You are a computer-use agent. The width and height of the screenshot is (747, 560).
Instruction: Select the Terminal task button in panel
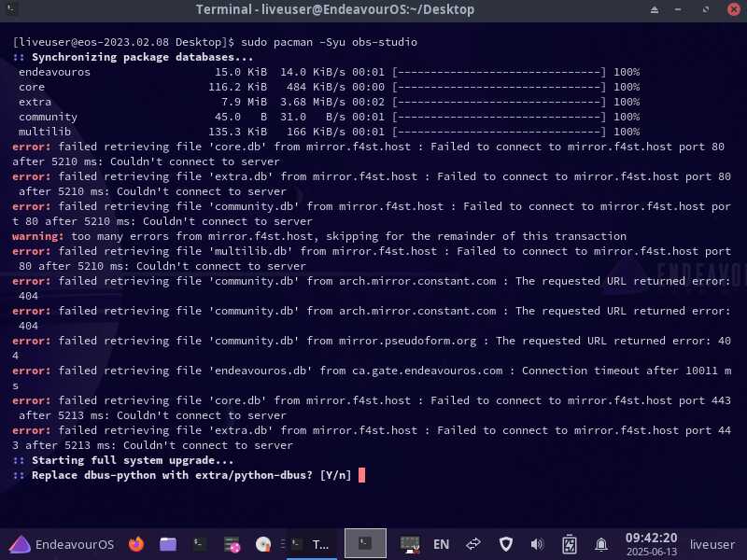click(310, 544)
